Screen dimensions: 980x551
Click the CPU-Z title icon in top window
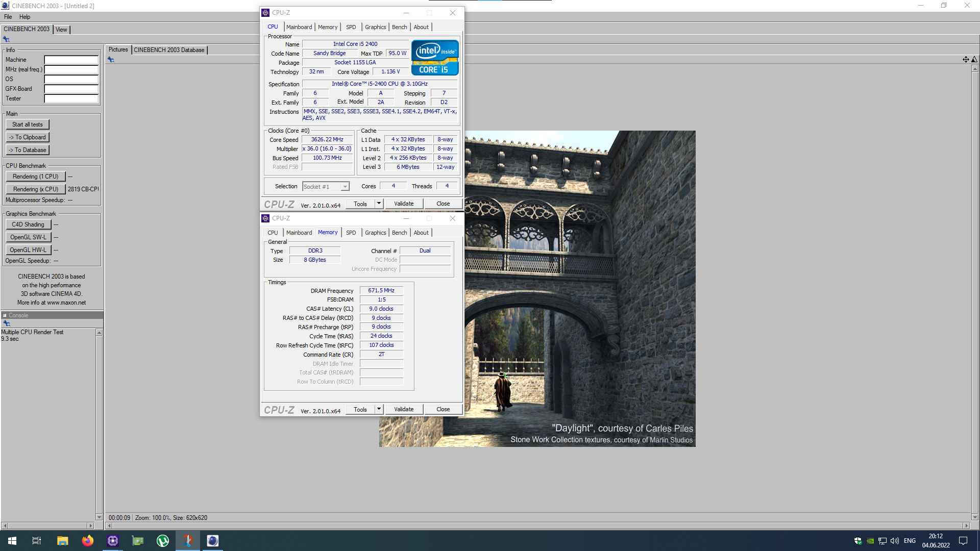(x=265, y=13)
